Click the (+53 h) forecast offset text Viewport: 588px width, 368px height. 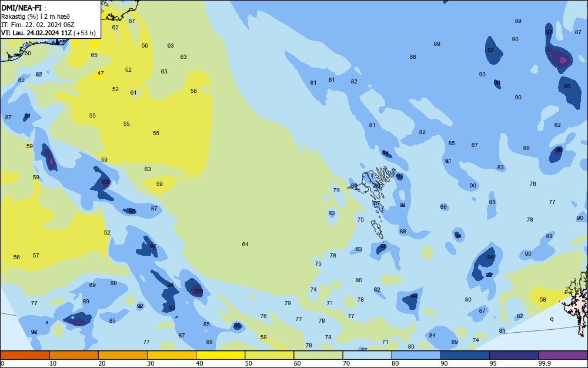pos(85,33)
